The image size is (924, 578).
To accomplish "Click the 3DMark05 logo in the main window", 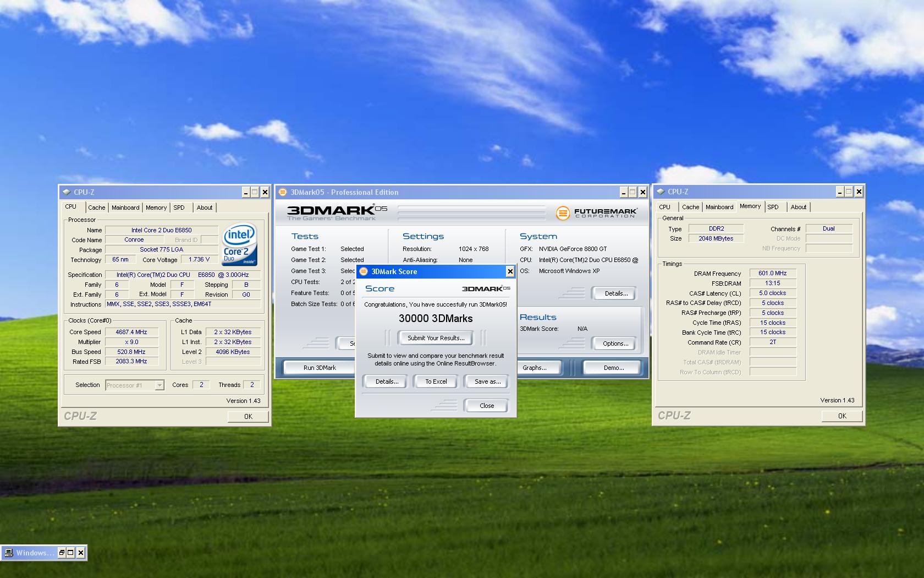I will click(337, 212).
